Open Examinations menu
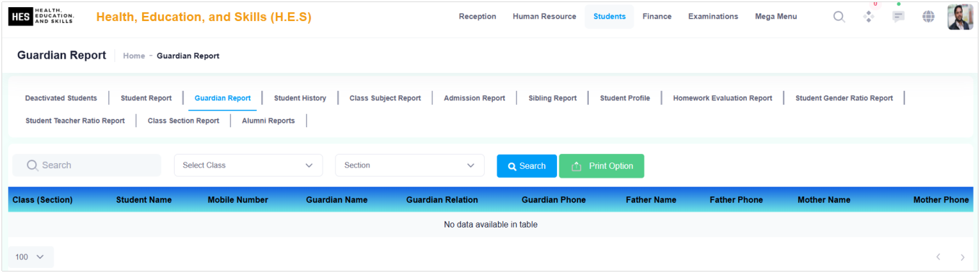Viewport: 980px width, 273px height. (x=713, y=17)
